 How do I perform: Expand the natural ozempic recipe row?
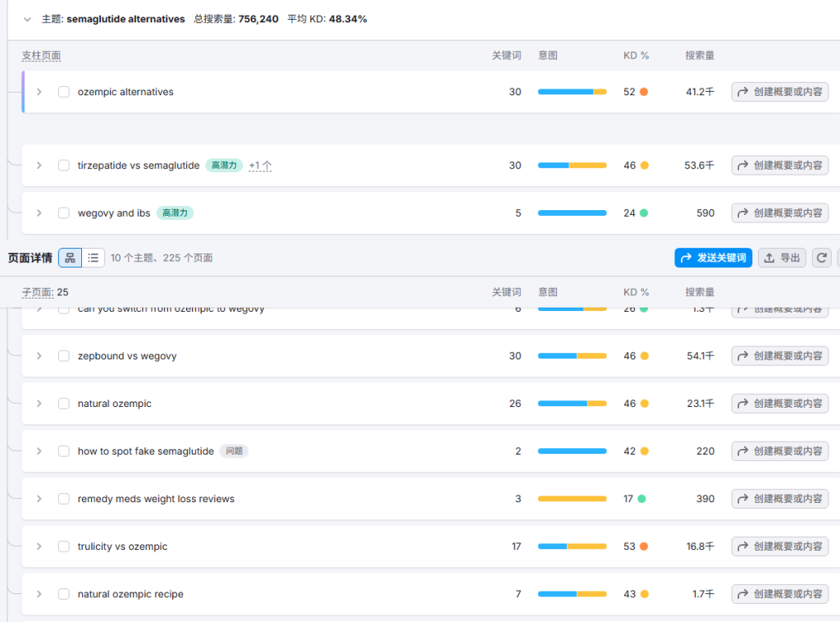(39, 594)
